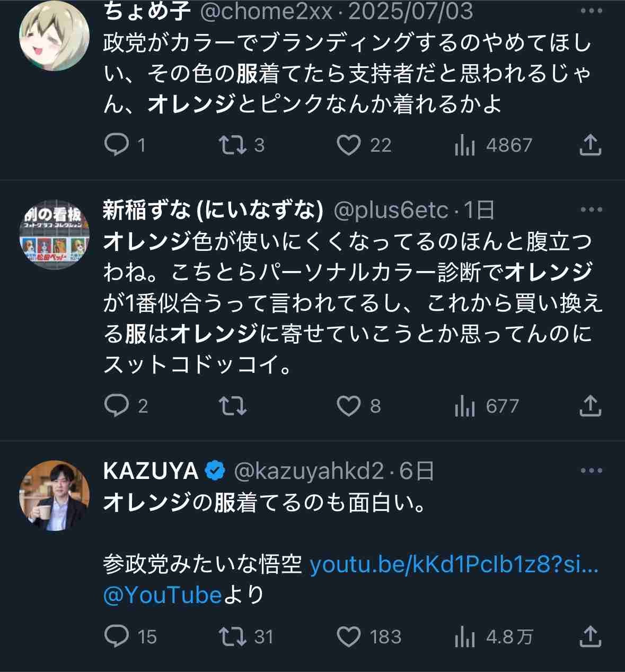Open KAZUYA's profile picture
Viewport: 625px width, 672px height.
tap(54, 496)
